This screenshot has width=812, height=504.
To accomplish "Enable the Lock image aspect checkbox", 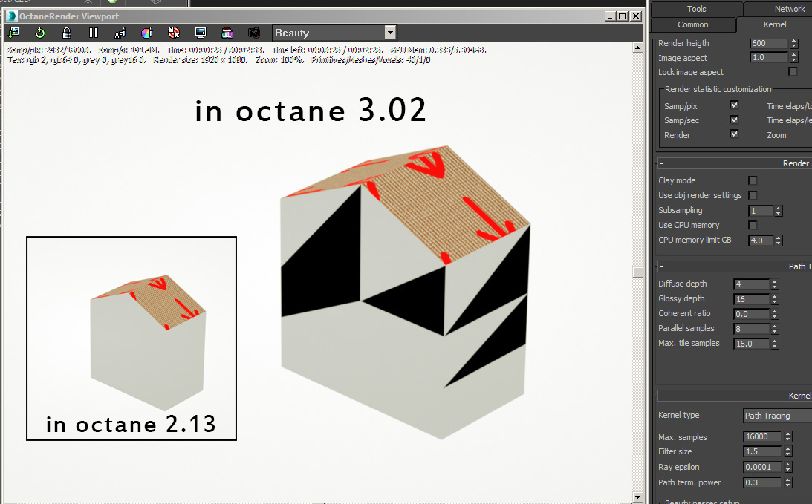I will tap(793, 71).
